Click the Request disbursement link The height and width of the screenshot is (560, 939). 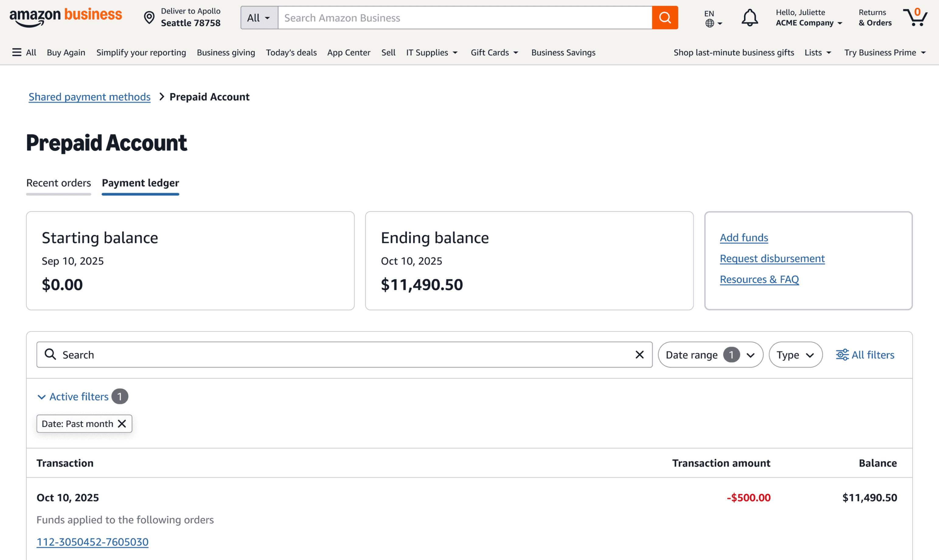[772, 258]
